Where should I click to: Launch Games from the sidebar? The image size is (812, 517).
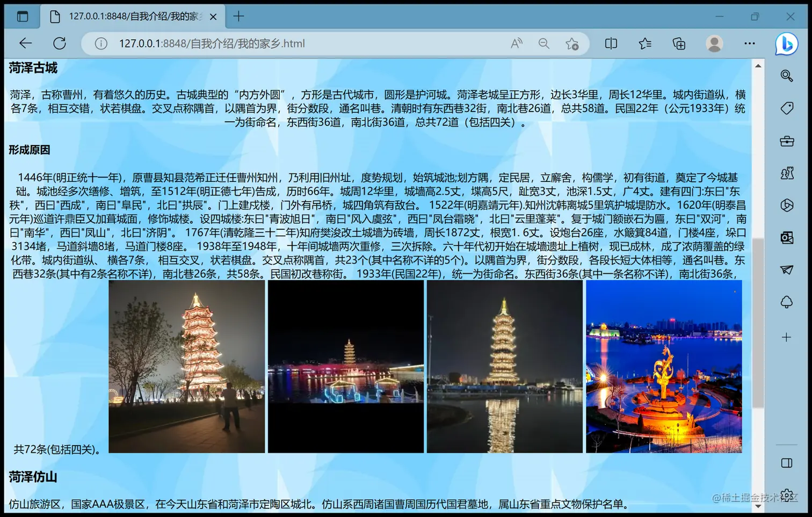pyautogui.click(x=786, y=173)
